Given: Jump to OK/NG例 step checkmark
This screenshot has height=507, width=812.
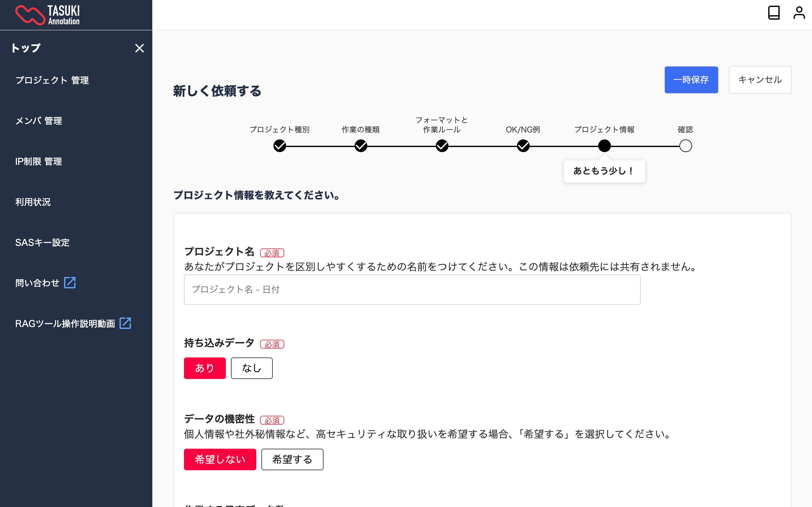Looking at the screenshot, I should pos(523,146).
